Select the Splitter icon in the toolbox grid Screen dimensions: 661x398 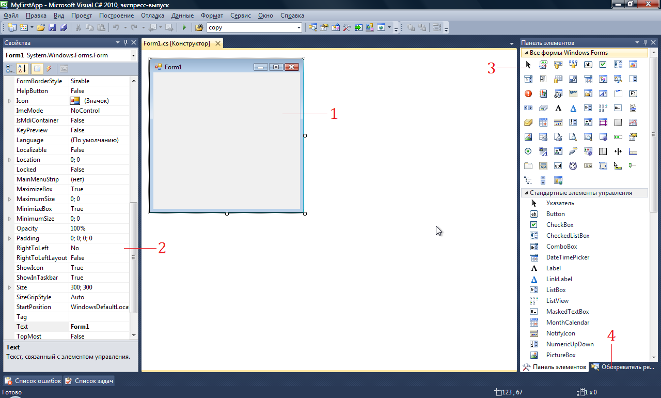[618, 151]
